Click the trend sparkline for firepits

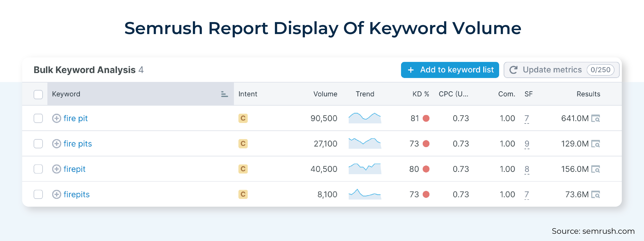point(365,194)
